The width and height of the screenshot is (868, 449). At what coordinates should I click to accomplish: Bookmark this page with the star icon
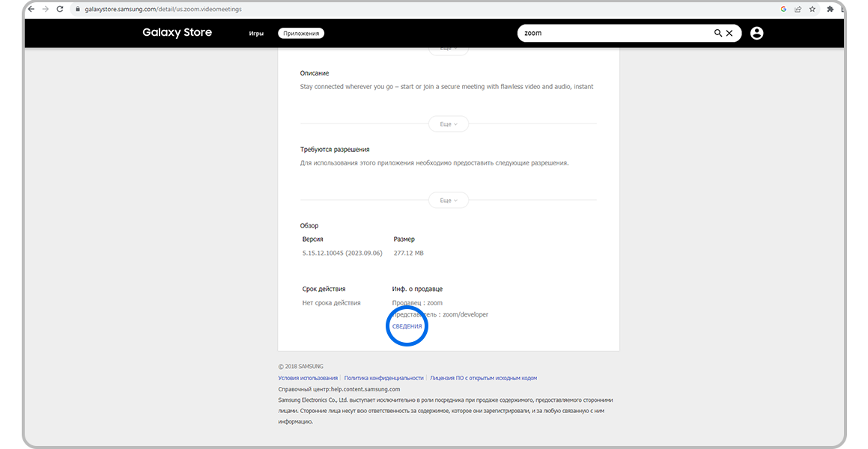coord(812,10)
